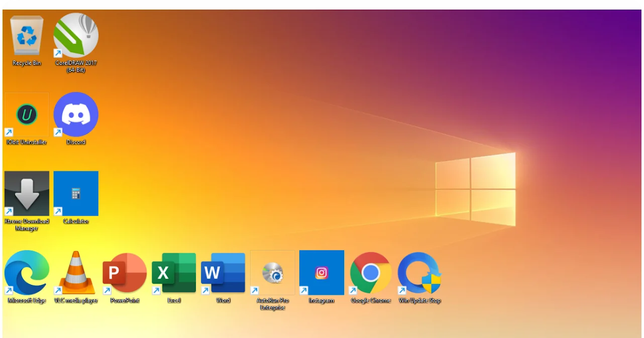Click the "Microsoft Edge" label text
644x338 pixels.
[26, 300]
